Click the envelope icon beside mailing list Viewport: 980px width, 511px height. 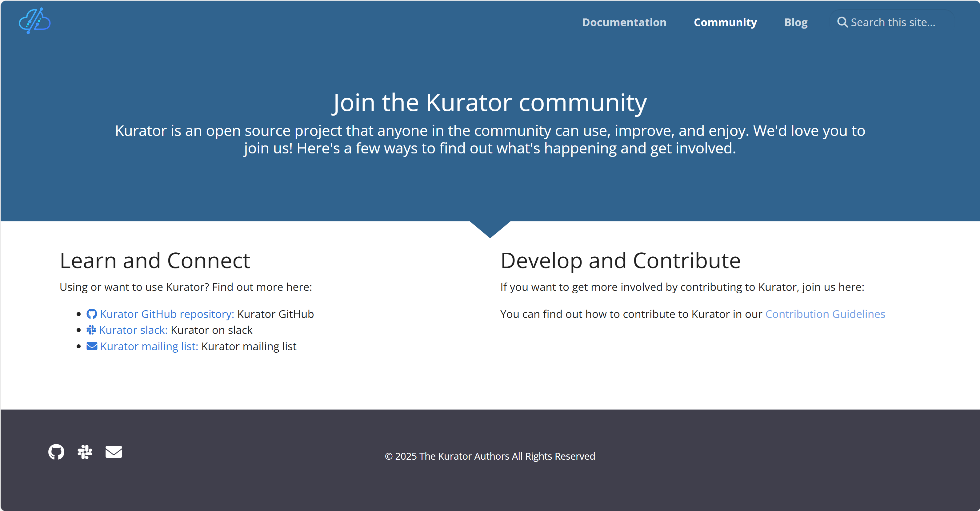point(92,347)
